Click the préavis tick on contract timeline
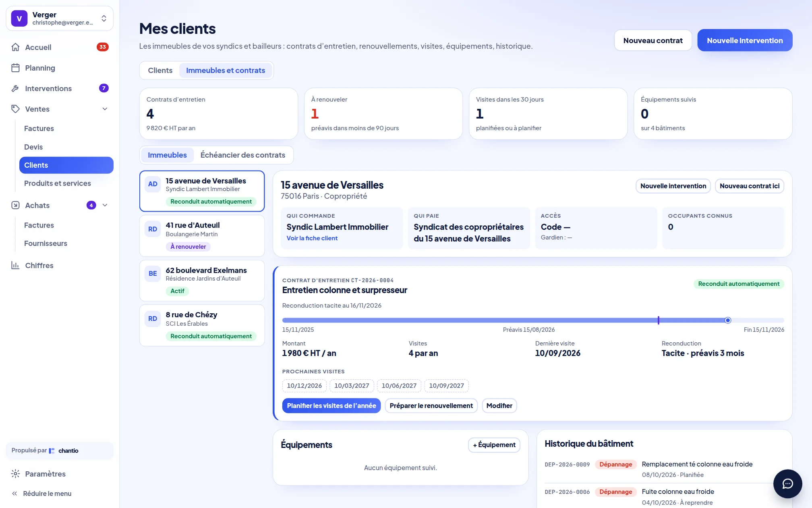The image size is (812, 508). click(659, 320)
